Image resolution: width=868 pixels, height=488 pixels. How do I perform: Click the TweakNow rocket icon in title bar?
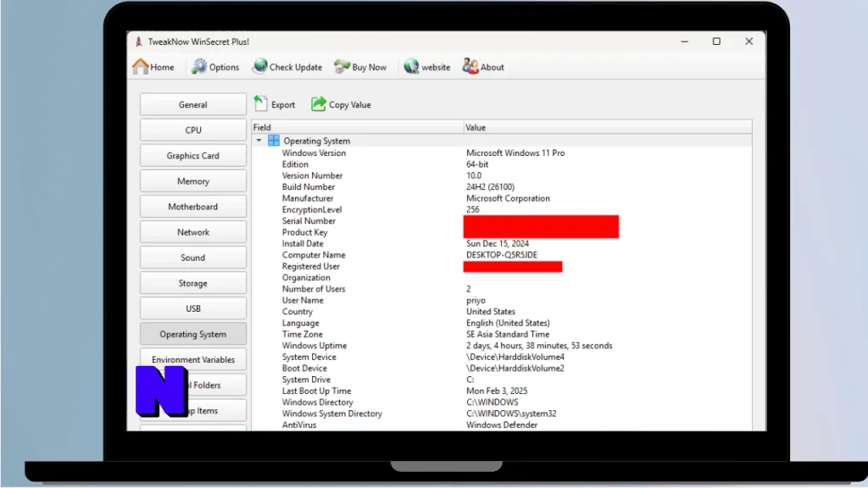click(138, 42)
